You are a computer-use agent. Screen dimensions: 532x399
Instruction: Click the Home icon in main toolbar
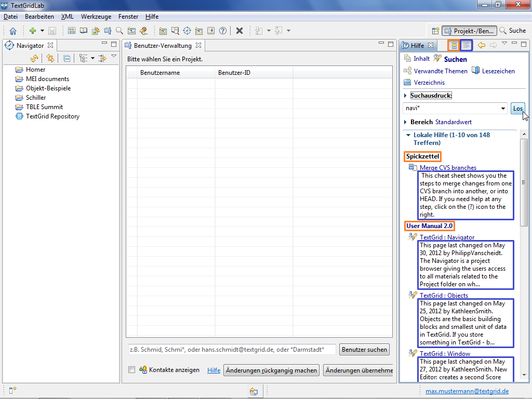point(13,31)
